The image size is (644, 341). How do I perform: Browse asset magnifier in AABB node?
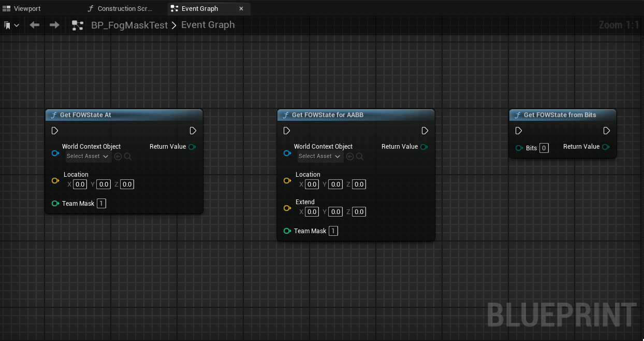pyautogui.click(x=360, y=157)
